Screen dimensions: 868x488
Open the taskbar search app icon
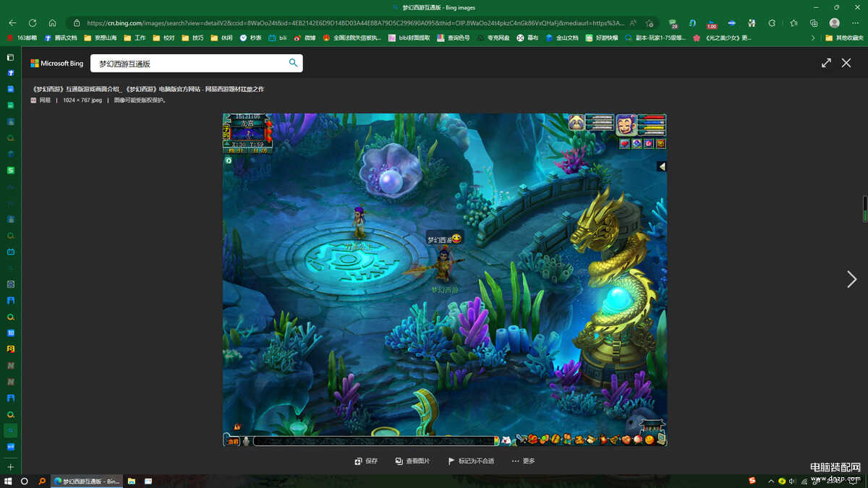pos(42,481)
